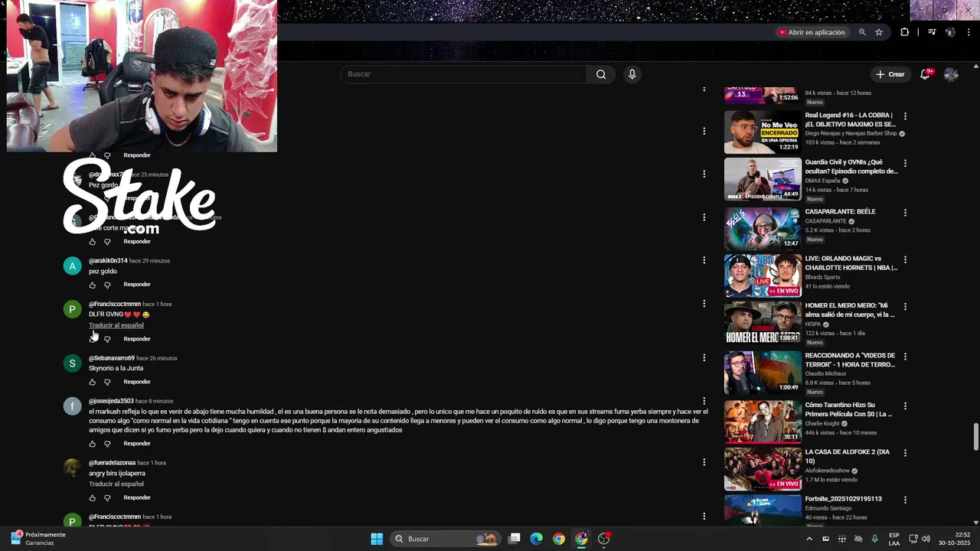Click the page vertical scrollbar thumb
This screenshot has height=551, width=980.
coord(975,437)
